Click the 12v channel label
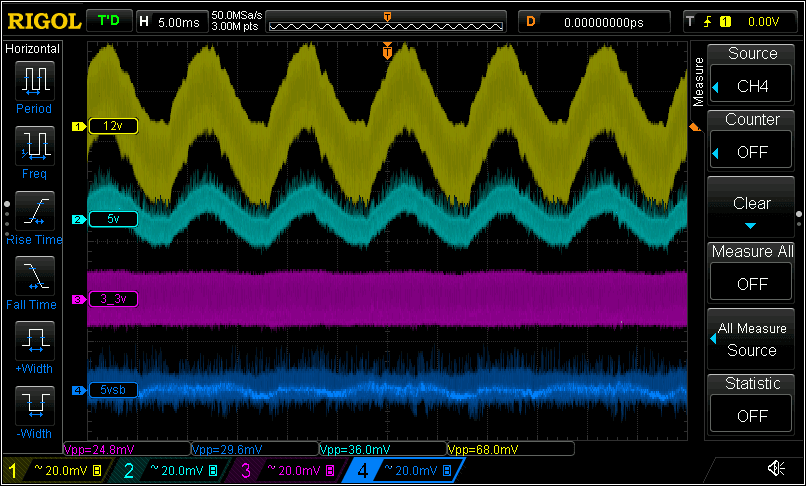Viewport: 806px width, 486px height. tap(113, 126)
